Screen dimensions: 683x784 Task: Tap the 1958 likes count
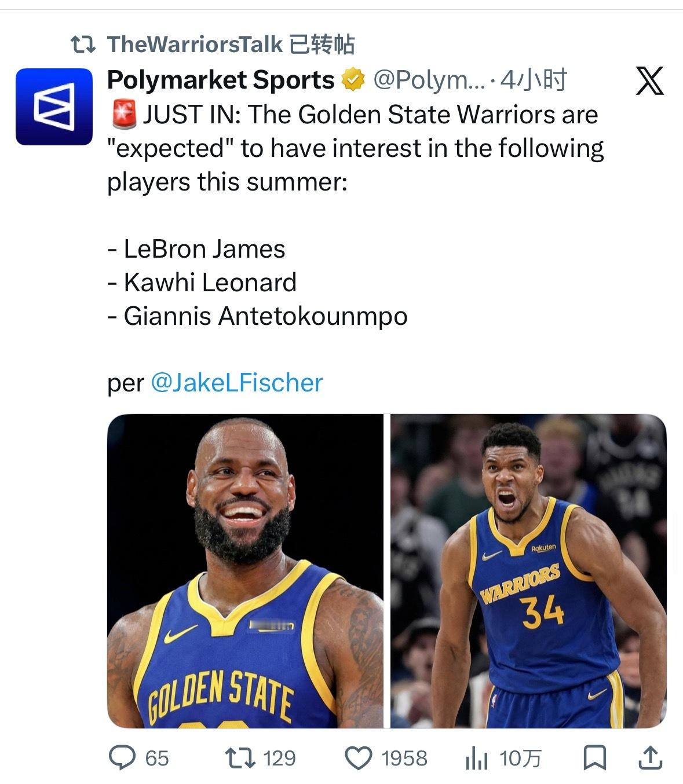pyautogui.click(x=404, y=758)
